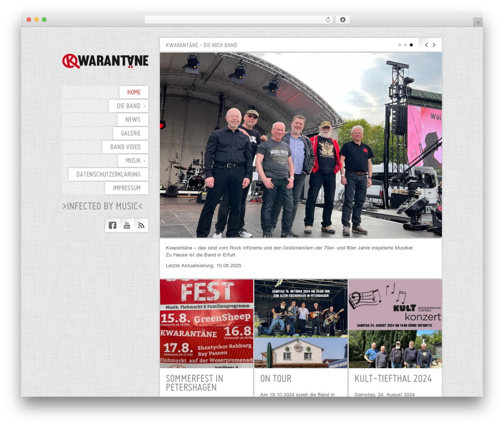Click the green maximize window button
This screenshot has height=427, width=504.
(x=44, y=20)
